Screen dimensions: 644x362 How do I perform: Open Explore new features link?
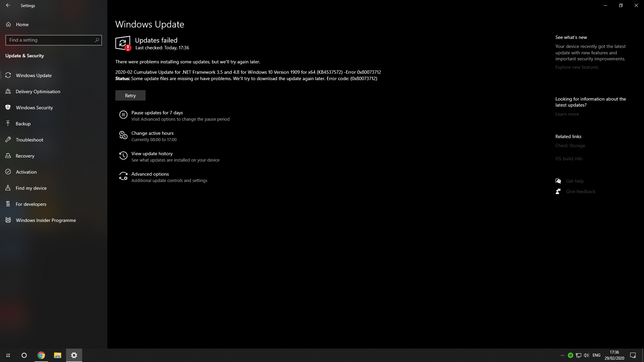pos(576,67)
